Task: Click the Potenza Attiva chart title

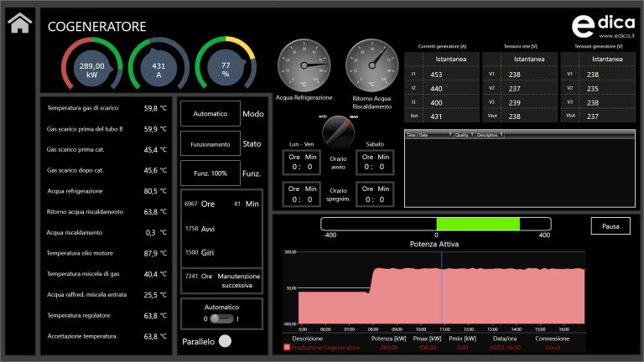Action: [434, 244]
